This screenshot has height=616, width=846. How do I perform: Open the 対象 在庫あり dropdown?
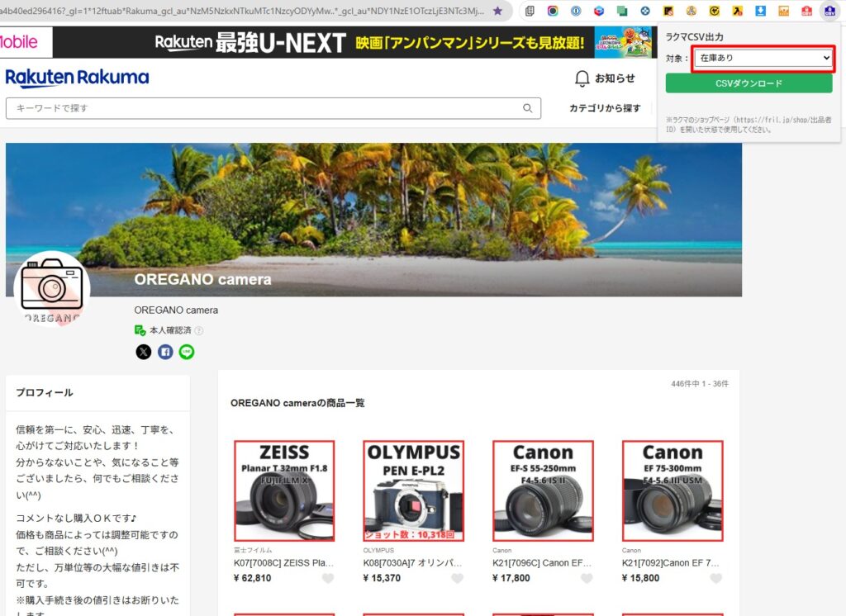pyautogui.click(x=763, y=58)
